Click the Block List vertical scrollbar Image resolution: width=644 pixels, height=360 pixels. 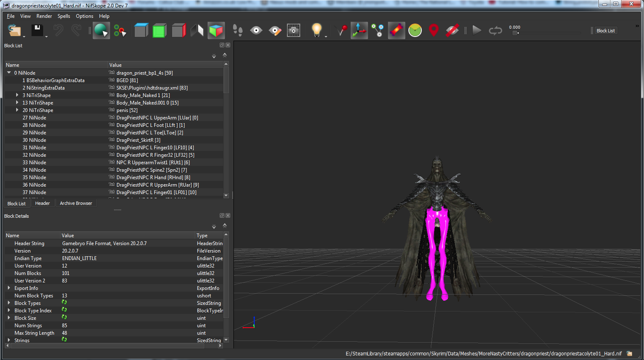tap(226, 130)
